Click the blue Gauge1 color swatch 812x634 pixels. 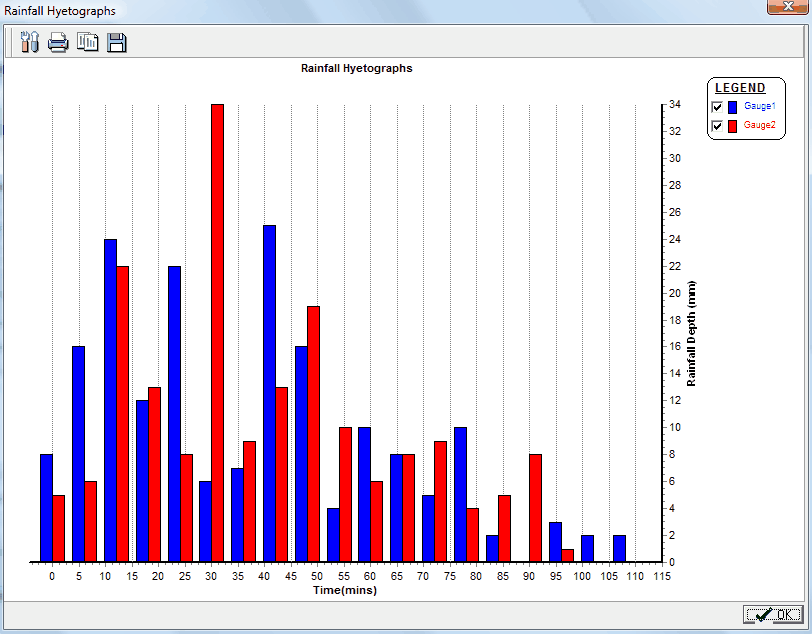point(733,107)
